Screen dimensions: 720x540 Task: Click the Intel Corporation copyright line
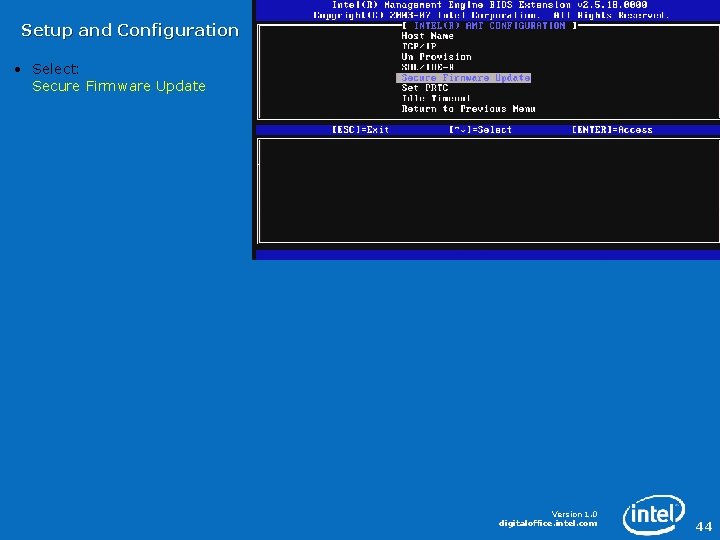pyautogui.click(x=490, y=15)
